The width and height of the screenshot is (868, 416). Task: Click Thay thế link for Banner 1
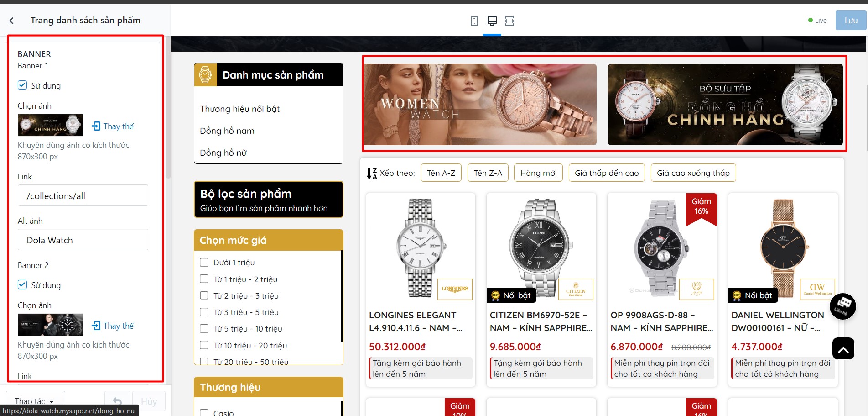click(x=119, y=126)
